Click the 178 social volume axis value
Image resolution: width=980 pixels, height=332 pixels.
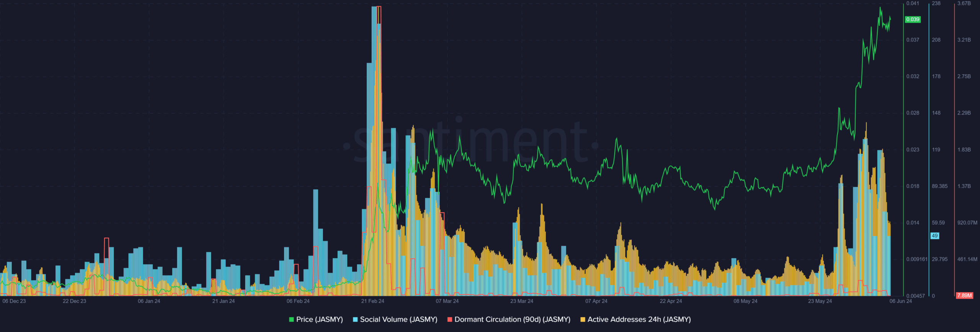[x=936, y=77]
